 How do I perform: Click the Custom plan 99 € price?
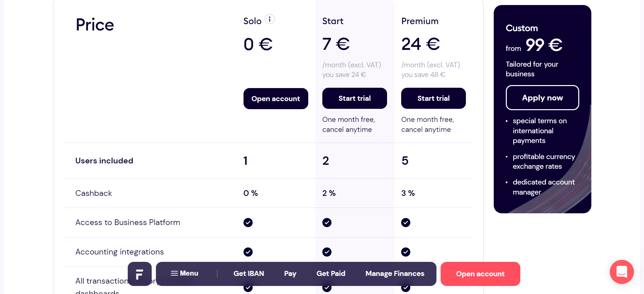[x=544, y=45]
